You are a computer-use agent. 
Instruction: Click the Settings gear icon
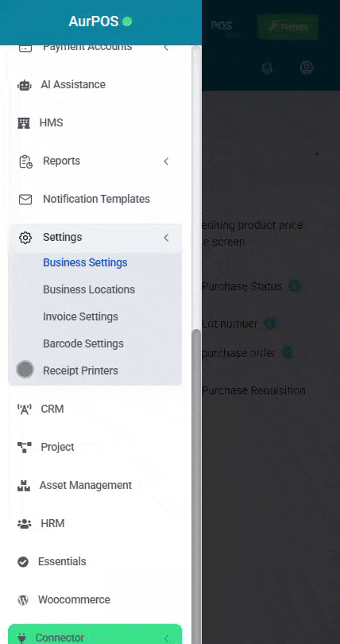[x=25, y=238]
